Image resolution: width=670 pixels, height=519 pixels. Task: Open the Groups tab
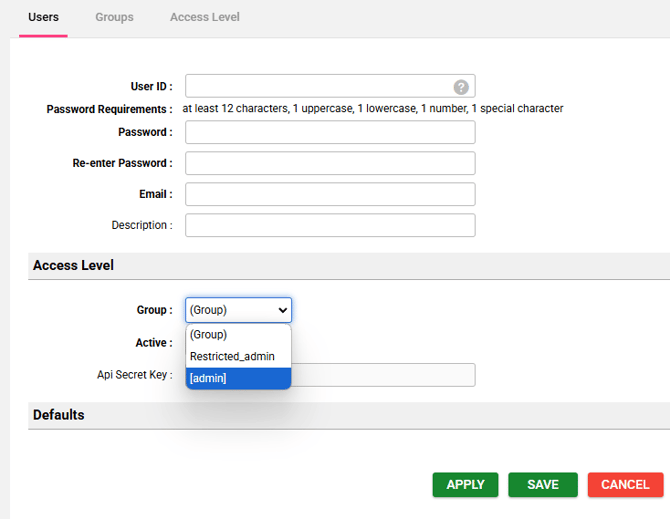[114, 17]
